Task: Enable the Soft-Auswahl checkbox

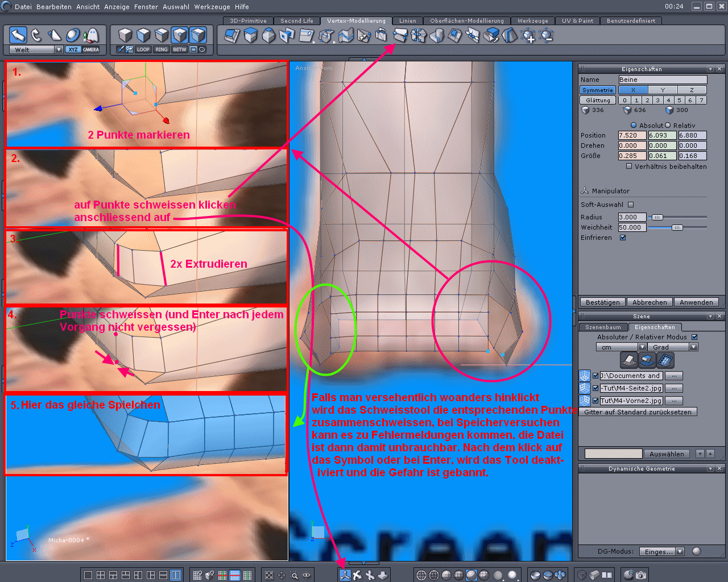Action: click(631, 205)
